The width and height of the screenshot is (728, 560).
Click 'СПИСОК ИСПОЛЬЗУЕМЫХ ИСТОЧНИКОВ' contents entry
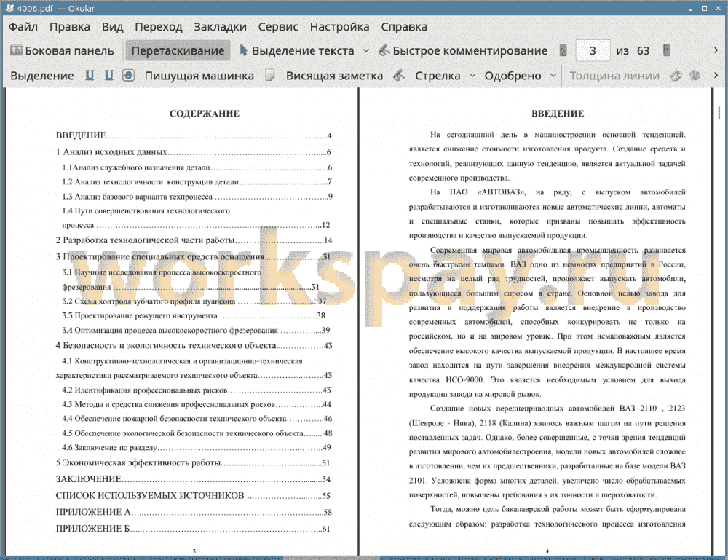pyautogui.click(x=193, y=495)
